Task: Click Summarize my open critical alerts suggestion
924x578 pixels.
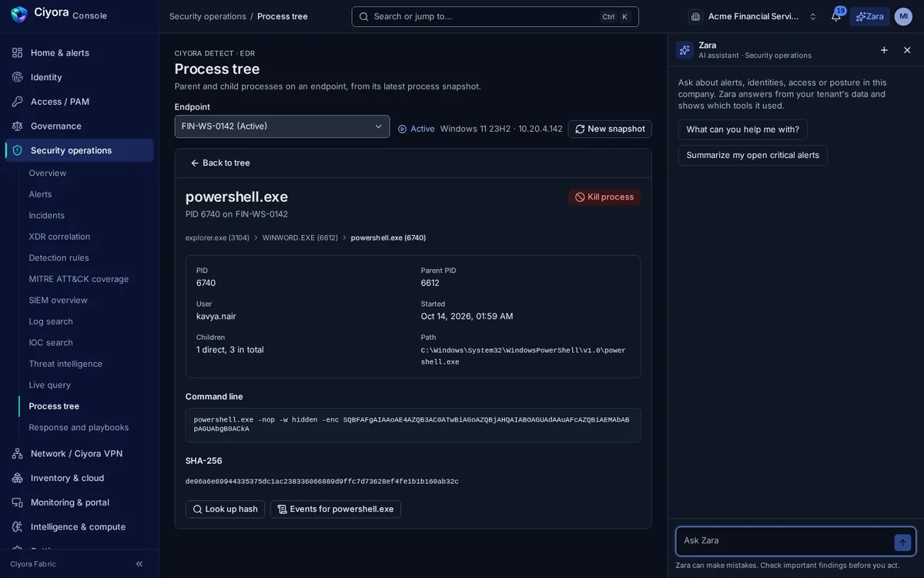Action: [x=753, y=155]
